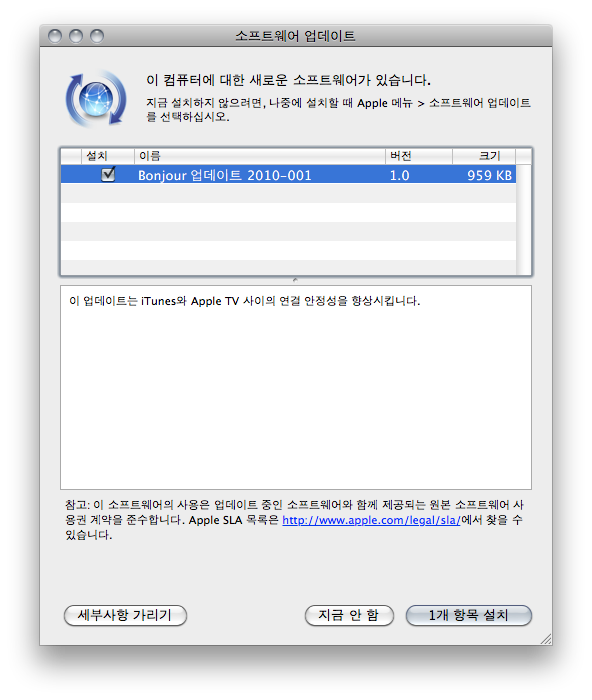Close the 소프트웨어 업데이트 window
592x700 pixels.
pos(55,36)
